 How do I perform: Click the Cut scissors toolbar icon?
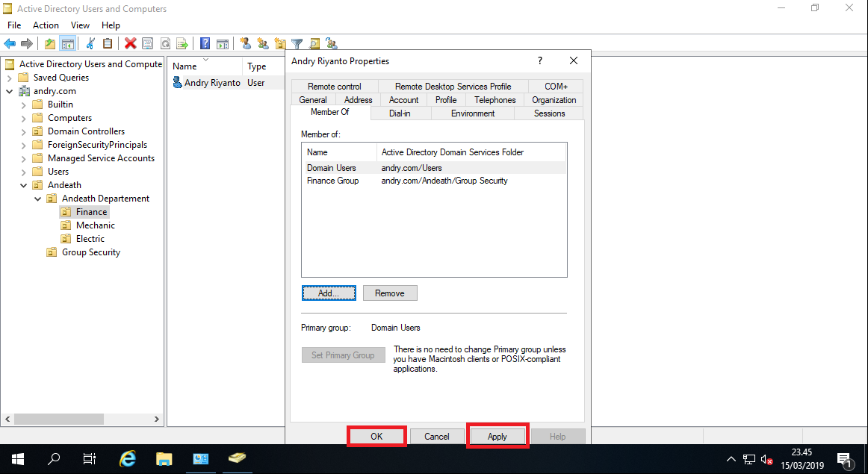(x=91, y=44)
